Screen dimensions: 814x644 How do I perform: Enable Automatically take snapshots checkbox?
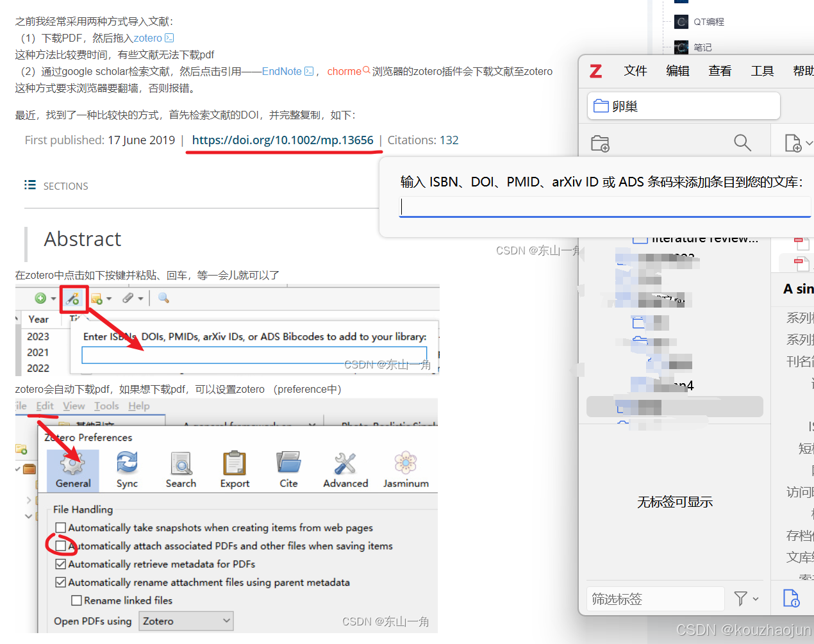coord(60,527)
